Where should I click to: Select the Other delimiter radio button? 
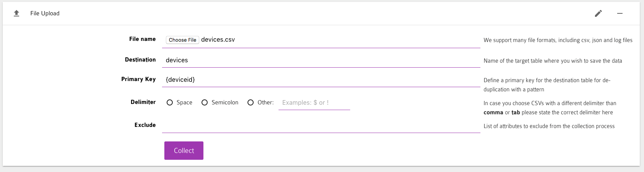pyautogui.click(x=251, y=102)
